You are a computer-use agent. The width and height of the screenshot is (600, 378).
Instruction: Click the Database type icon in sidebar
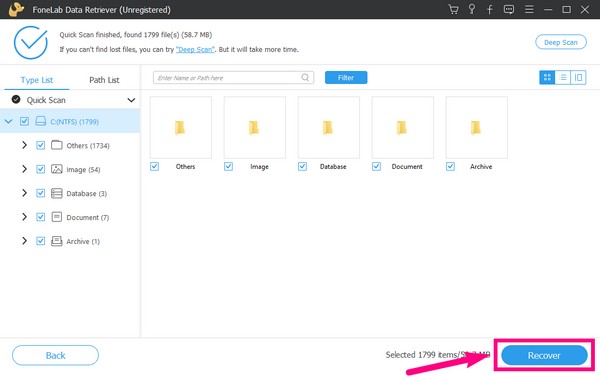[57, 193]
